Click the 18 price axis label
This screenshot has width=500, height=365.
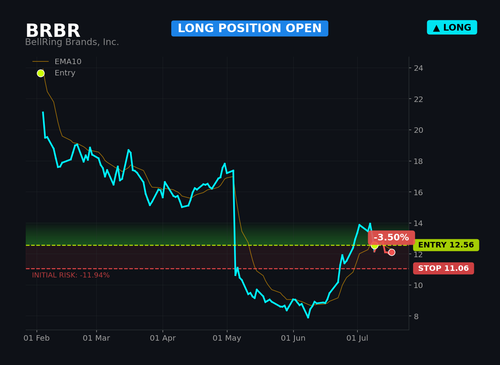[x=418, y=161]
